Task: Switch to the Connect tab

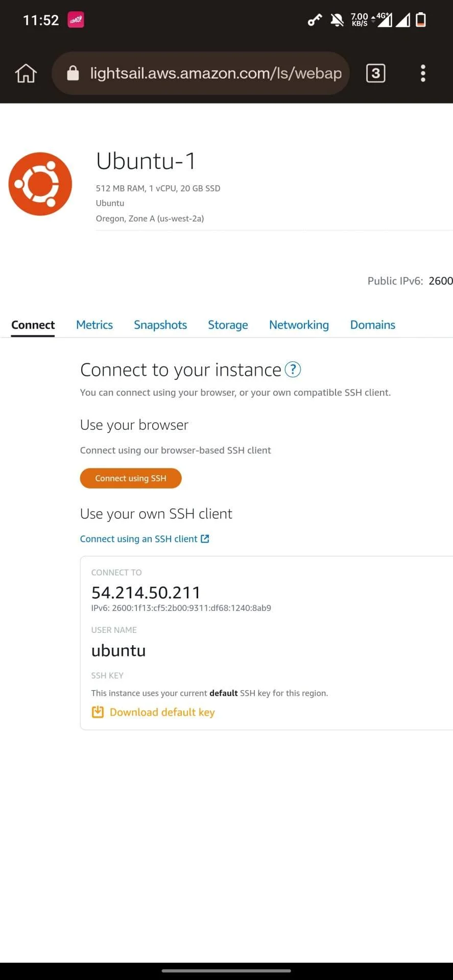Action: [x=33, y=325]
